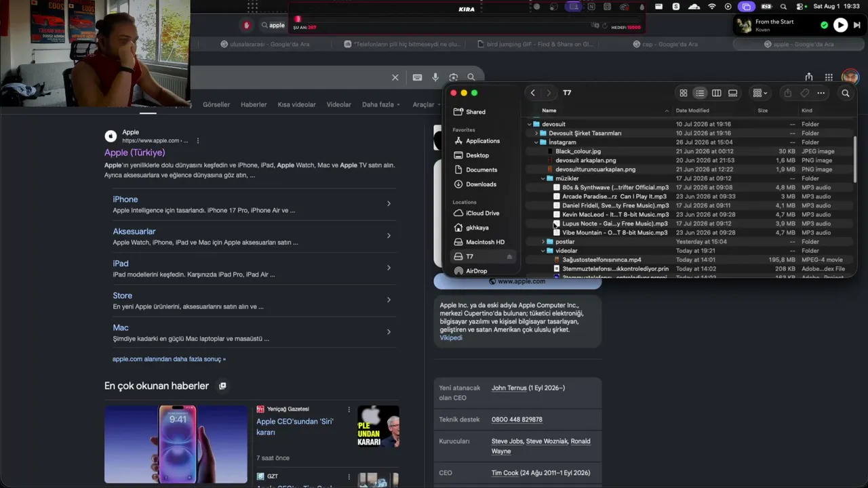Open the Kısa videolar results tab
This screenshot has width=868, height=488.
[x=296, y=105]
